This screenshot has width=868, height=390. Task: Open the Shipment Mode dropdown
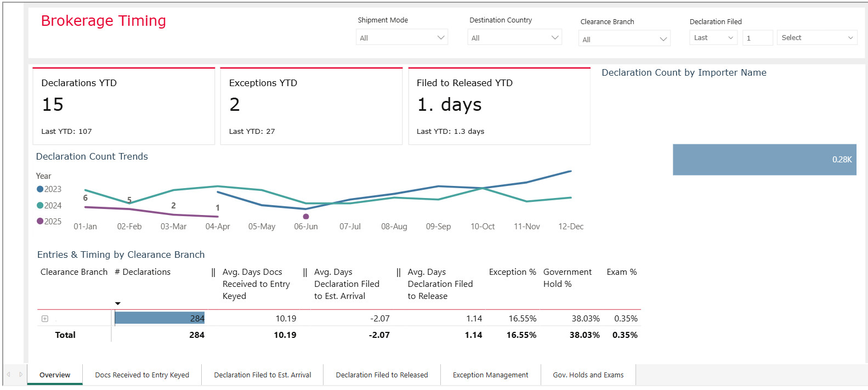pyautogui.click(x=401, y=38)
